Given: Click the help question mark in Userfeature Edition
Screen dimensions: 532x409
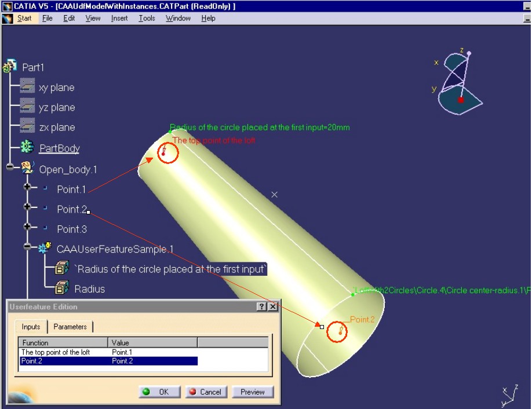Looking at the screenshot, I should tap(261, 306).
